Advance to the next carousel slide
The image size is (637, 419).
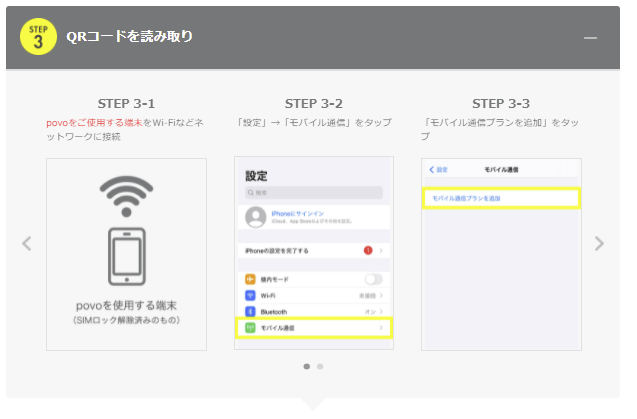pos(599,243)
